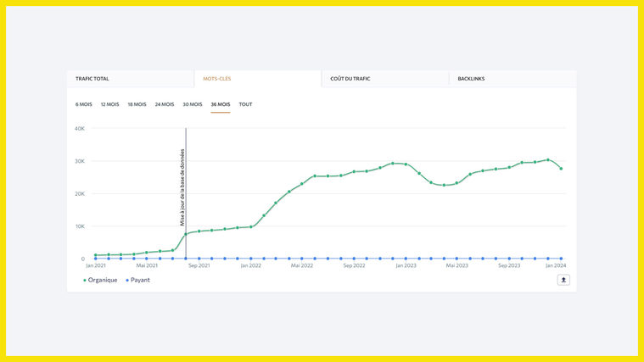Go to the Backlinks tab
The width and height of the screenshot is (644, 362).
pos(471,79)
